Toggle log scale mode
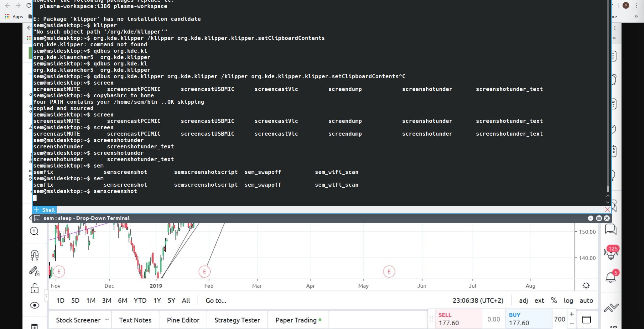This screenshot has width=644, height=329. (x=568, y=300)
